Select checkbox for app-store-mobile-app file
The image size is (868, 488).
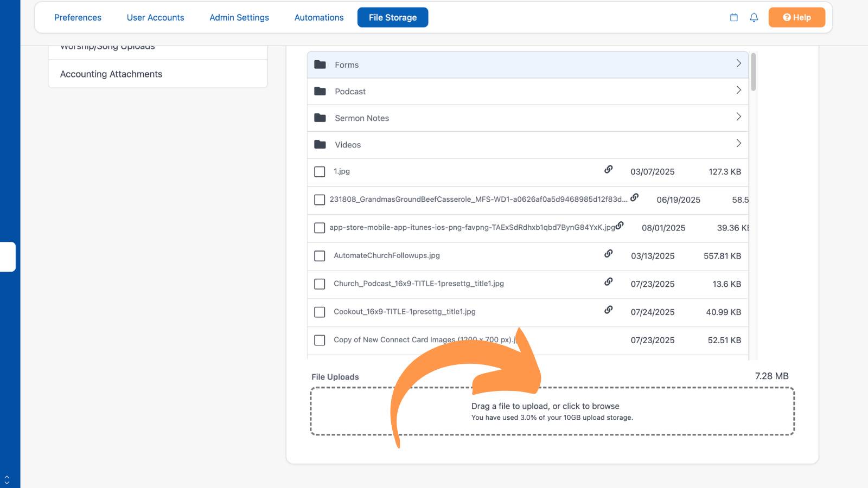pyautogui.click(x=320, y=228)
